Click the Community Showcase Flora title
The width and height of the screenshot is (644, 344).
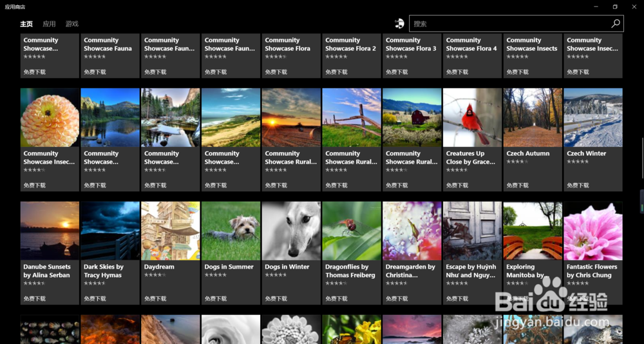point(287,44)
